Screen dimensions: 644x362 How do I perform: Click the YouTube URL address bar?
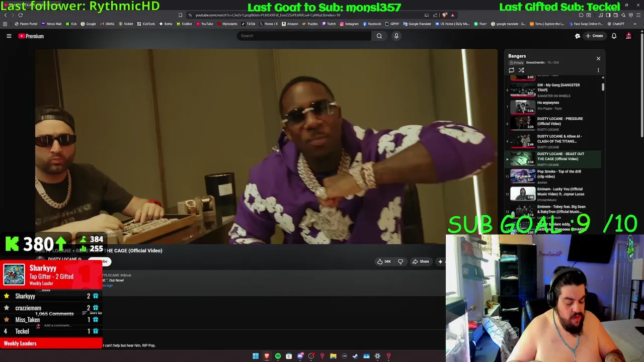(x=307, y=15)
